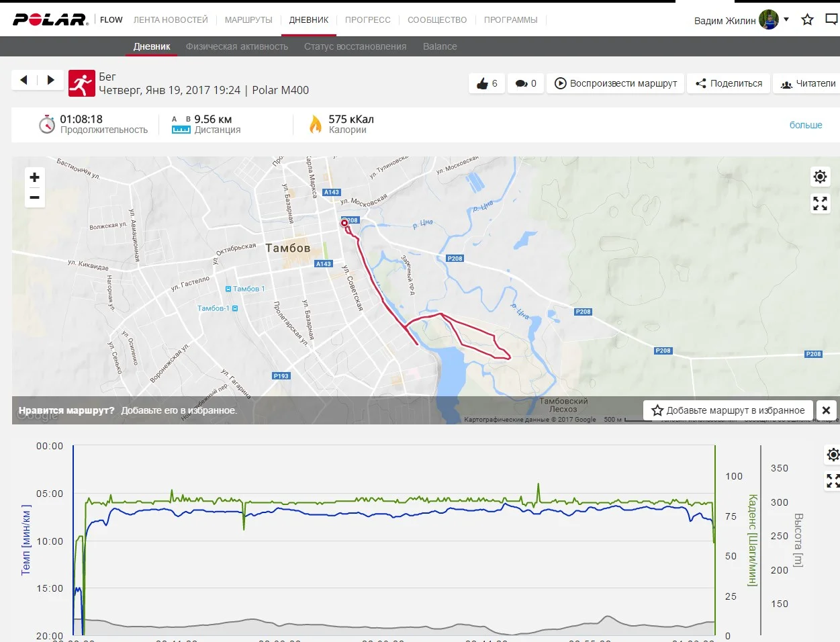Click Читатели button
The image size is (840, 642).
[808, 83]
